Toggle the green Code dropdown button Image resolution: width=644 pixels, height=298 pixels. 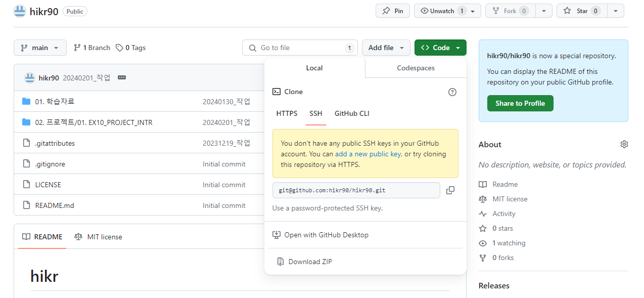pyautogui.click(x=440, y=48)
